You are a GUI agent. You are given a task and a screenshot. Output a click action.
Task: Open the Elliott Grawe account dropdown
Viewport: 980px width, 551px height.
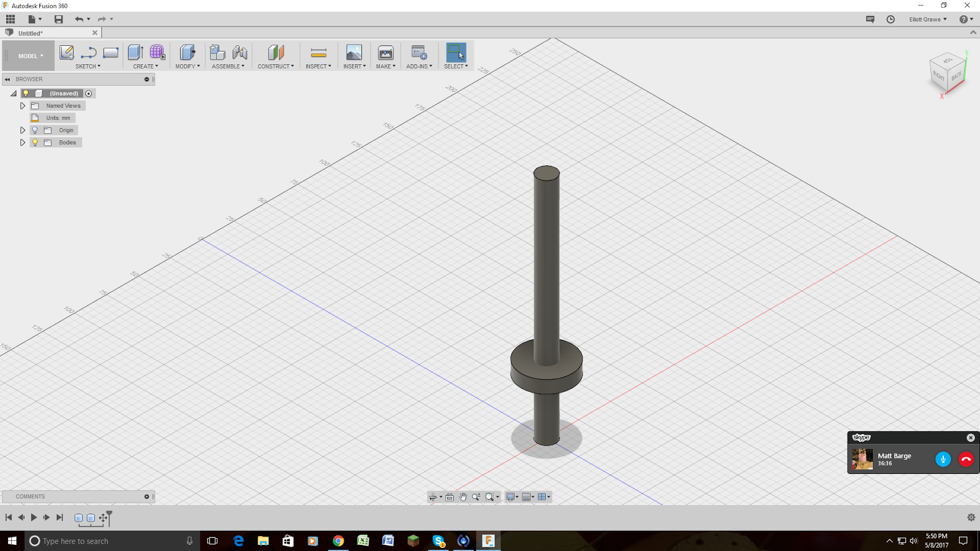(x=927, y=19)
